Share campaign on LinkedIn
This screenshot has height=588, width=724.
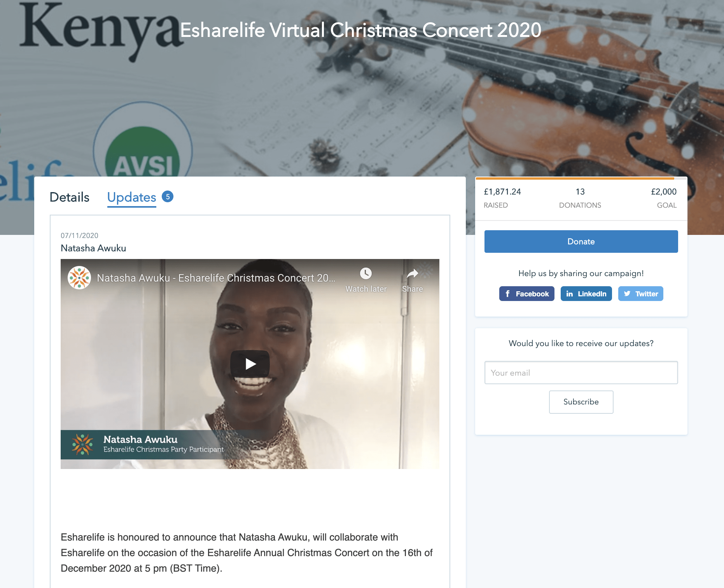pyautogui.click(x=586, y=294)
